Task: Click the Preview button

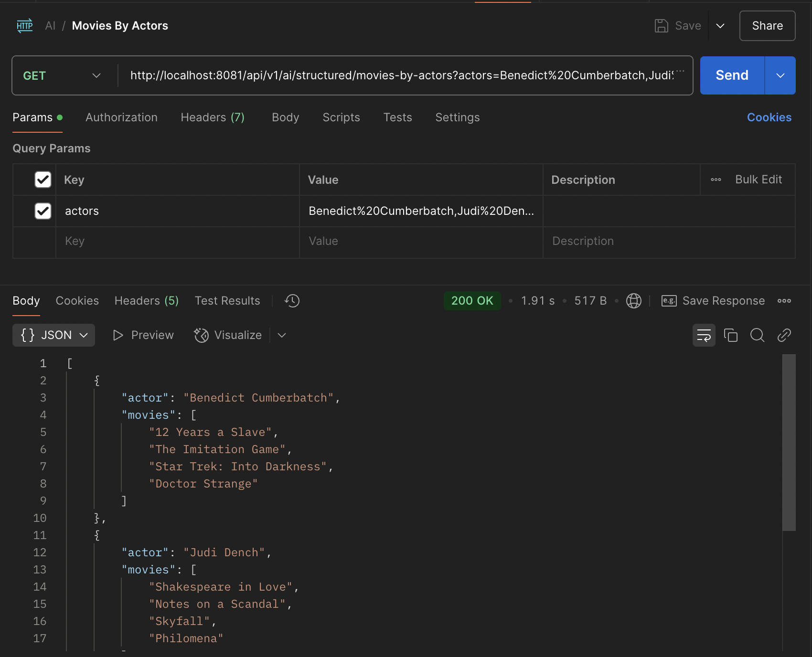Action: pos(143,335)
